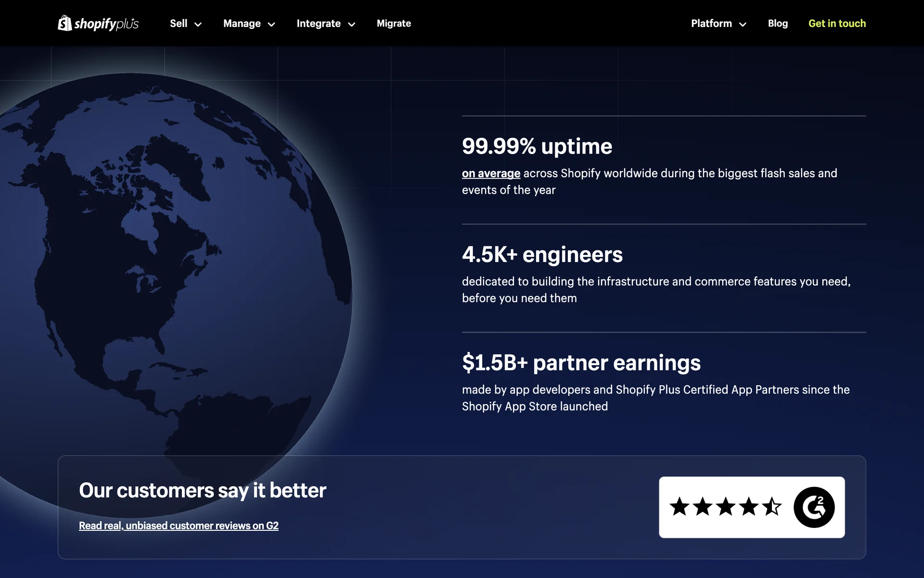Expand the Integrate dropdown chevron
The width and height of the screenshot is (924, 578).
pos(352,25)
